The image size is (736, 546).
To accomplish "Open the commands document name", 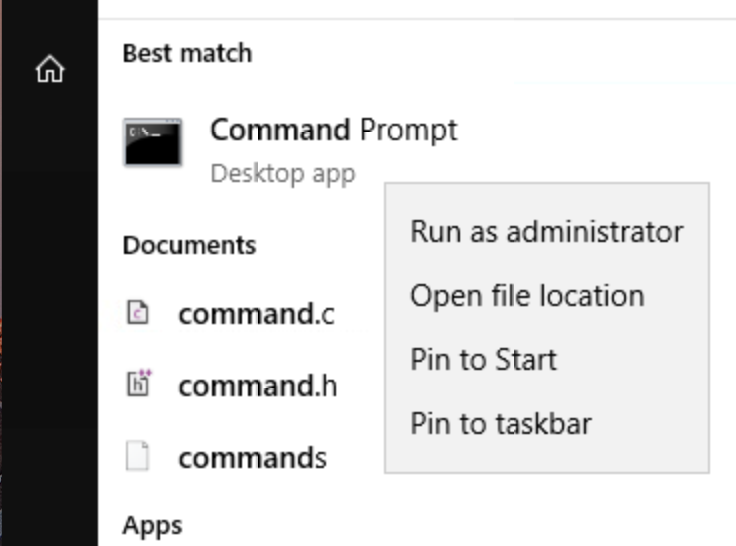I will point(252,458).
